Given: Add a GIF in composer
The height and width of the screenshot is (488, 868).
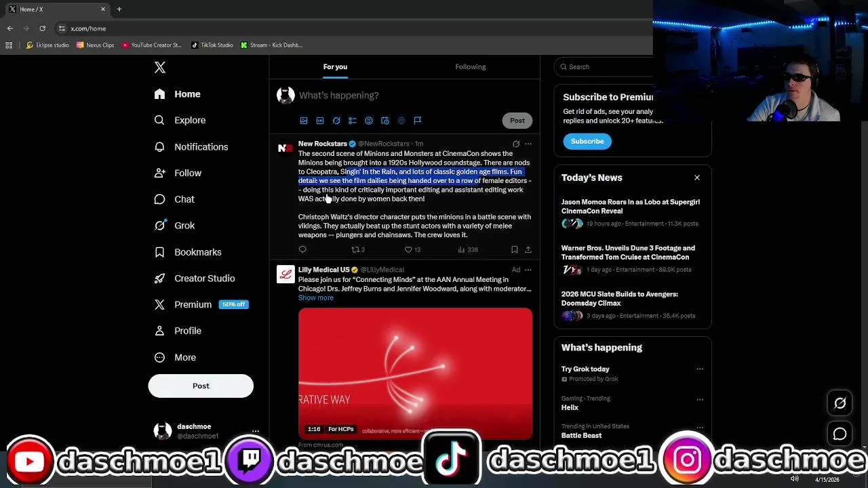Looking at the screenshot, I should 320,121.
